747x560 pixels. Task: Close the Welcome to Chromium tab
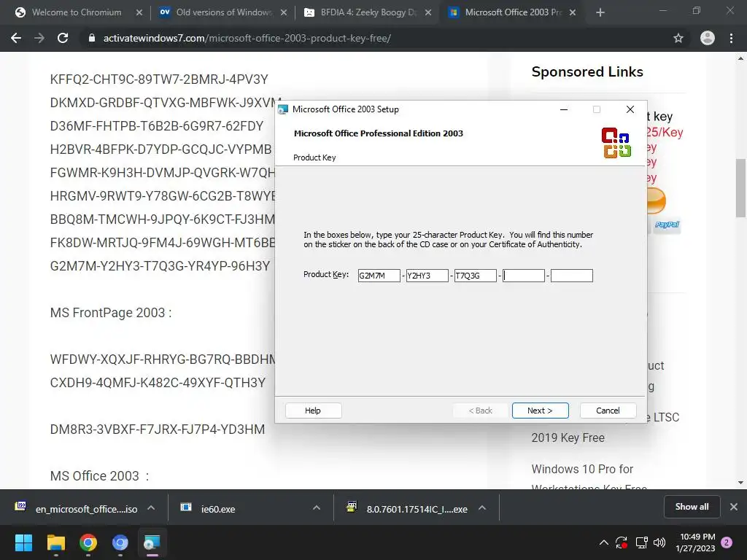click(139, 12)
